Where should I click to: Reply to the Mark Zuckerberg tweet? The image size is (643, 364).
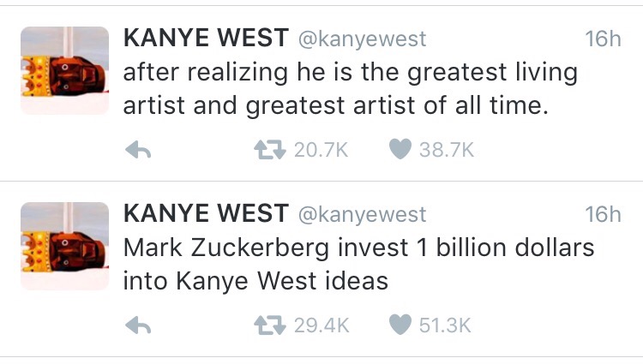click(138, 325)
